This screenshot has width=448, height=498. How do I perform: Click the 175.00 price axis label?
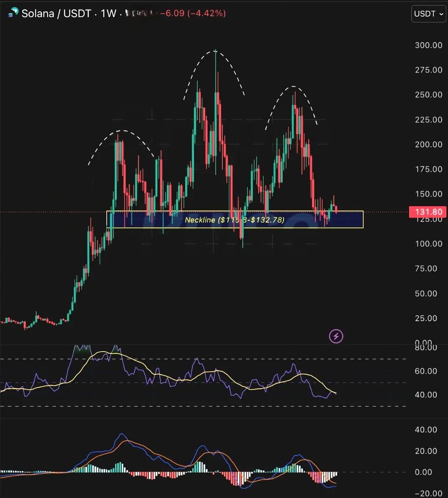tap(429, 169)
